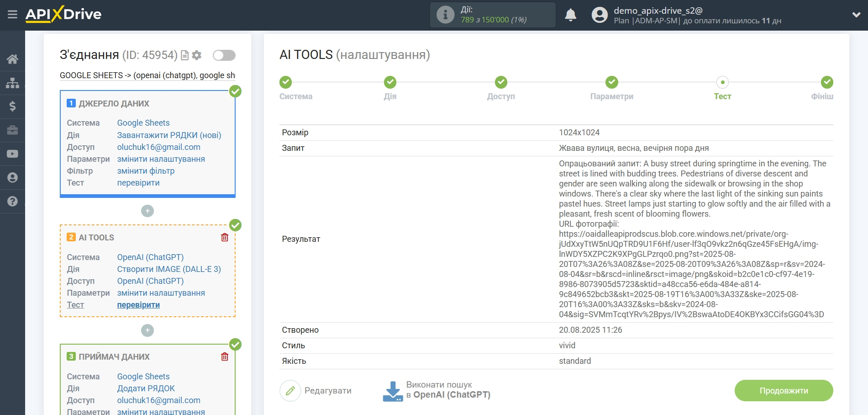Add step after AI TOOLS block
The width and height of the screenshot is (868, 415).
(x=147, y=330)
